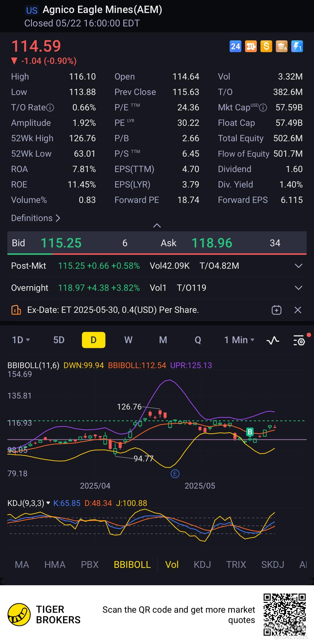Add ex-date reminder to calendar
The image size is (314, 644).
click(277, 310)
